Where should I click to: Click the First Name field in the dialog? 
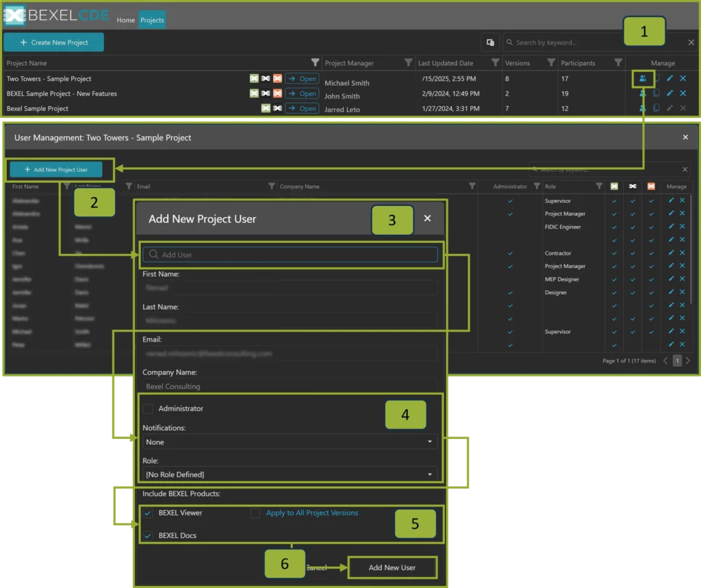[290, 287]
